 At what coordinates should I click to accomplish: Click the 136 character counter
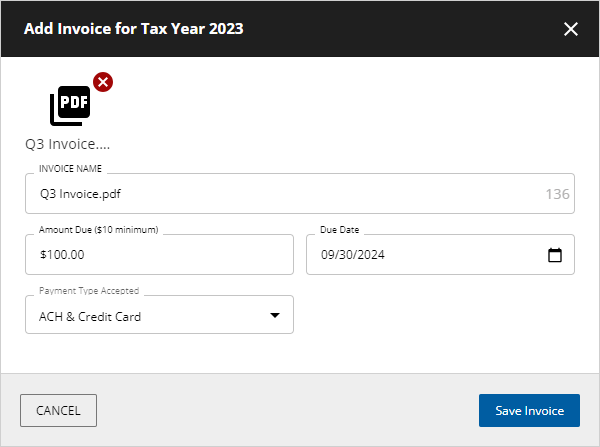[x=557, y=194]
